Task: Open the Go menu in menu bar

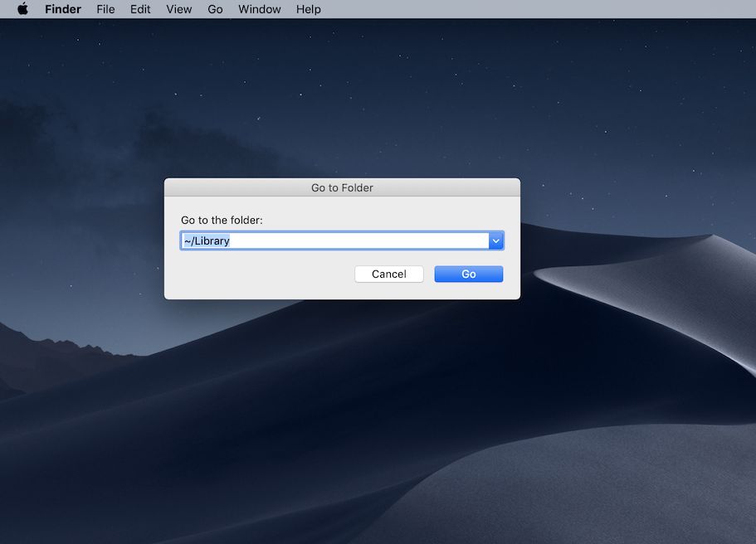Action: coord(215,9)
